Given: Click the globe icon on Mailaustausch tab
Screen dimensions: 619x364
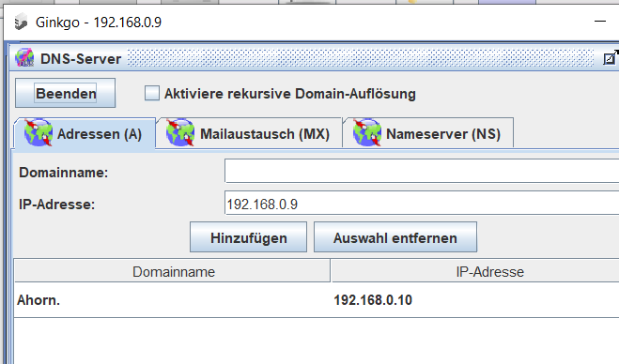Looking at the screenshot, I should coord(180,133).
